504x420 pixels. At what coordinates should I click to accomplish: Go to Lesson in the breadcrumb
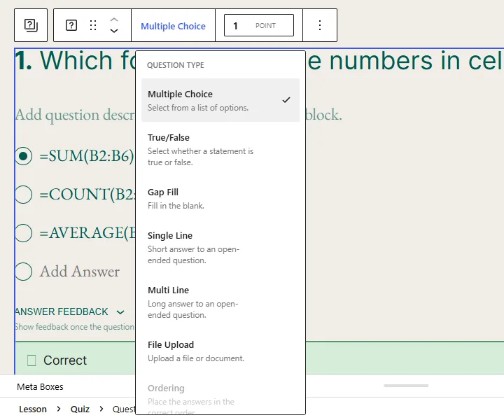(x=33, y=409)
